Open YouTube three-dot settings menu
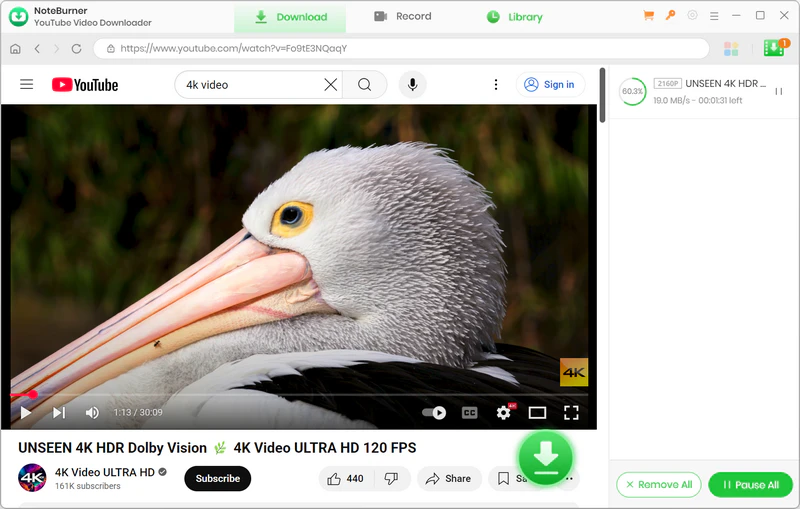The image size is (800, 509). (x=495, y=85)
